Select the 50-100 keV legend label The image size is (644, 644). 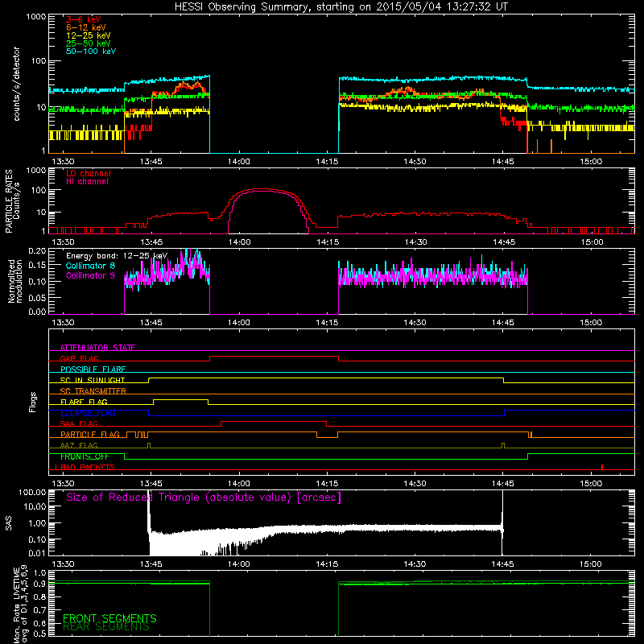(91, 52)
